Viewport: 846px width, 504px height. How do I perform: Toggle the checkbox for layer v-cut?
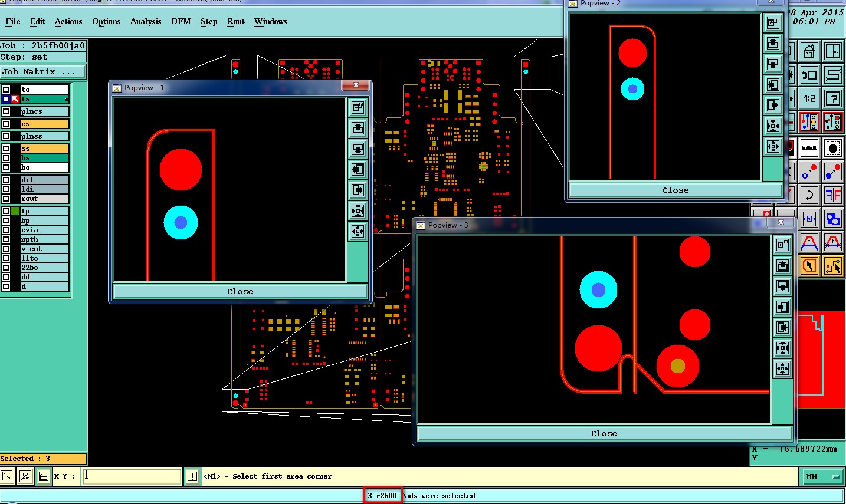click(6, 249)
